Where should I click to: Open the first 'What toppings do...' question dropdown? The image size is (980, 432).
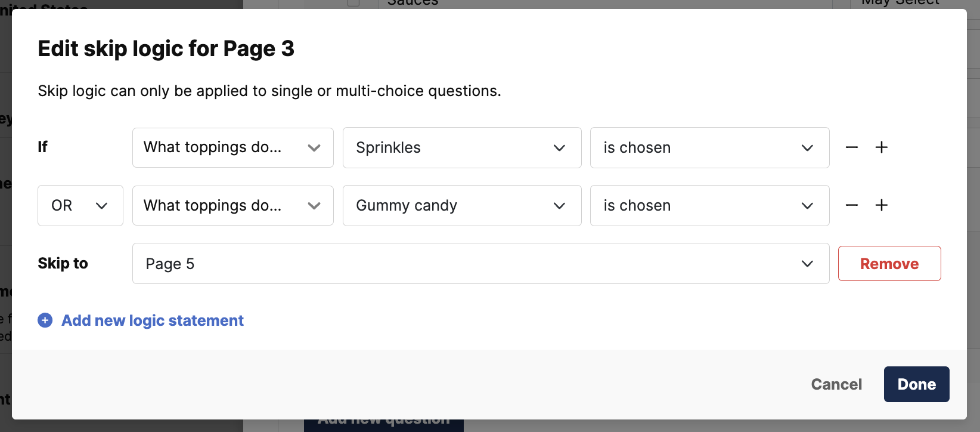tap(233, 147)
